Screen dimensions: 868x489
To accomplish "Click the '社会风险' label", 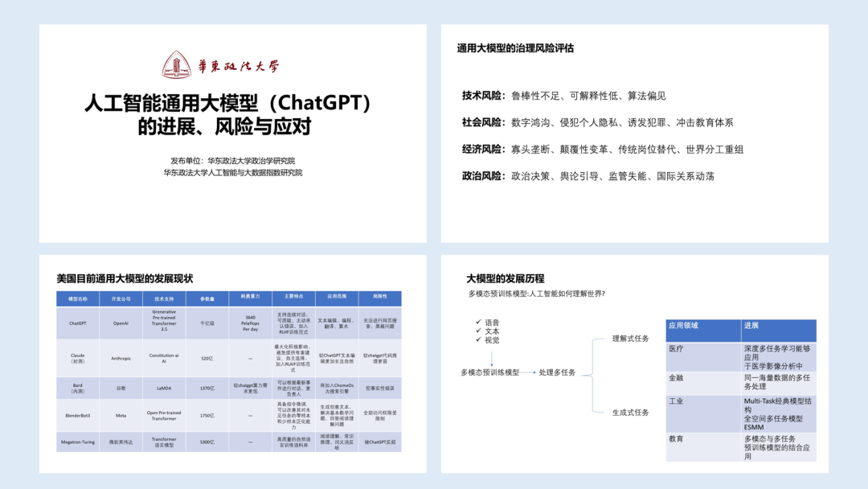I will (x=481, y=122).
